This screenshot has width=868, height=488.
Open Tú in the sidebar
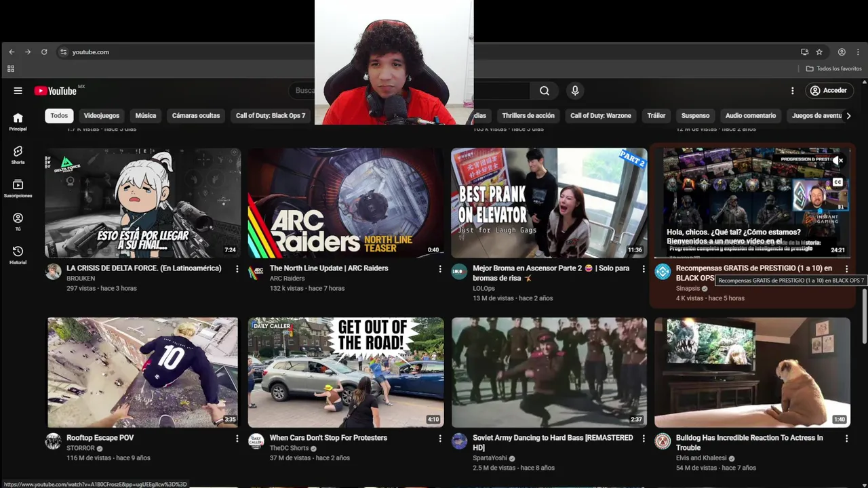pyautogui.click(x=18, y=222)
